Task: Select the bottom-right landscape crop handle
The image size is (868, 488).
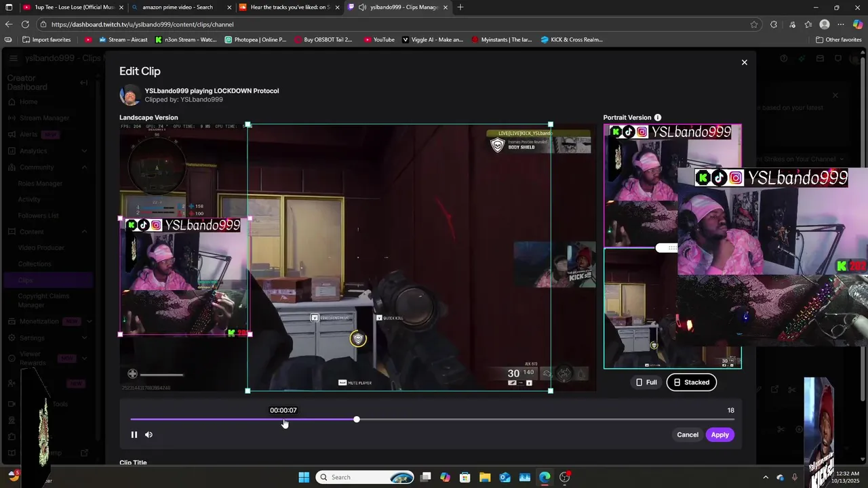Action: point(550,390)
